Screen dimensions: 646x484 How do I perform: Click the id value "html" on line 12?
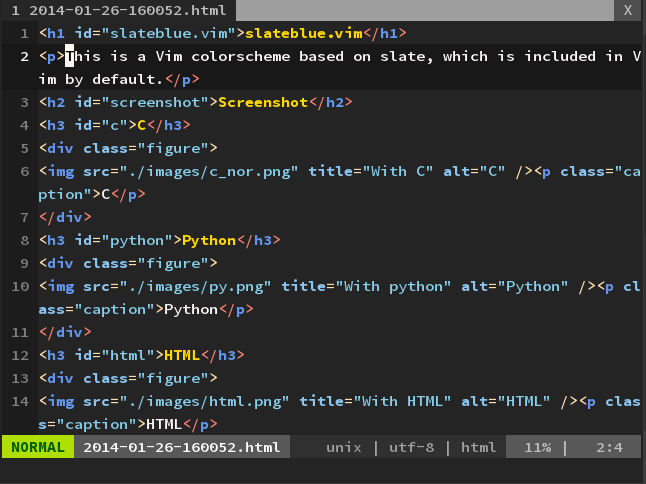[x=128, y=355]
